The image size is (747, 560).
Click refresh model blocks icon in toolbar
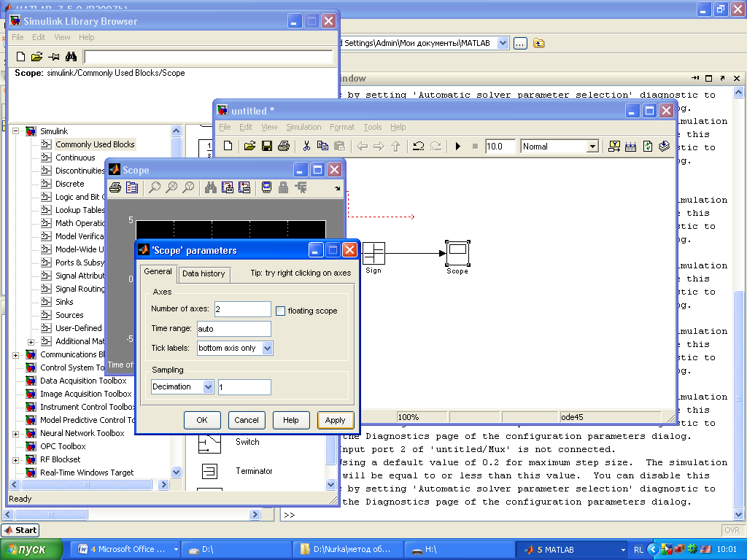coord(648,146)
